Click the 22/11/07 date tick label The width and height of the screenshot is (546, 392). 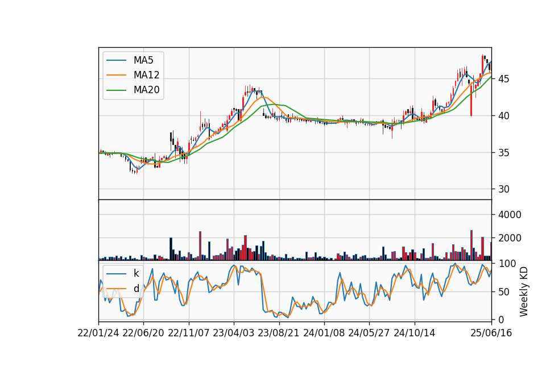[x=189, y=333]
